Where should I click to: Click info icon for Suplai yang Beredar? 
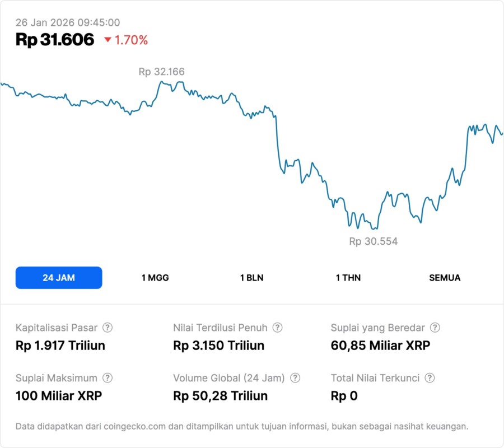point(435,328)
